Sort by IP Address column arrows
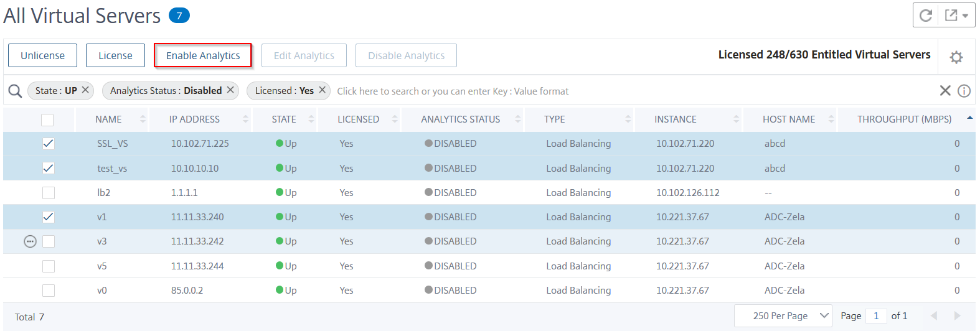 pyautogui.click(x=245, y=119)
